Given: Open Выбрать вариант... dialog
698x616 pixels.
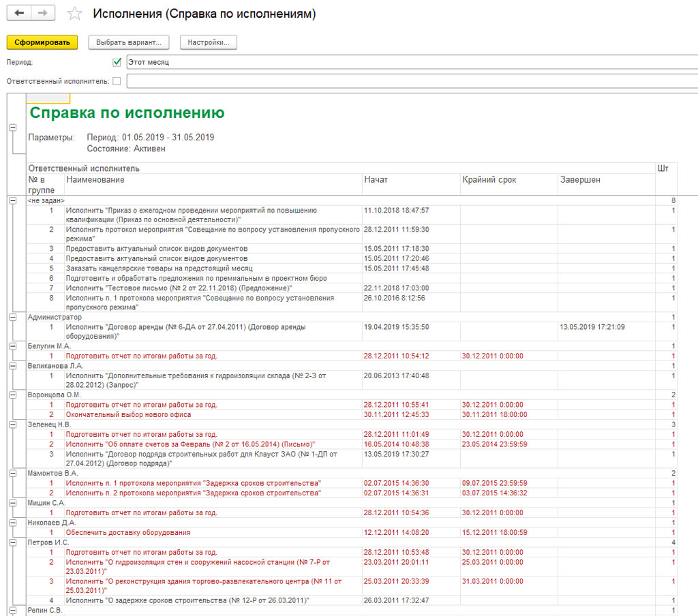Looking at the screenshot, I should [x=128, y=42].
